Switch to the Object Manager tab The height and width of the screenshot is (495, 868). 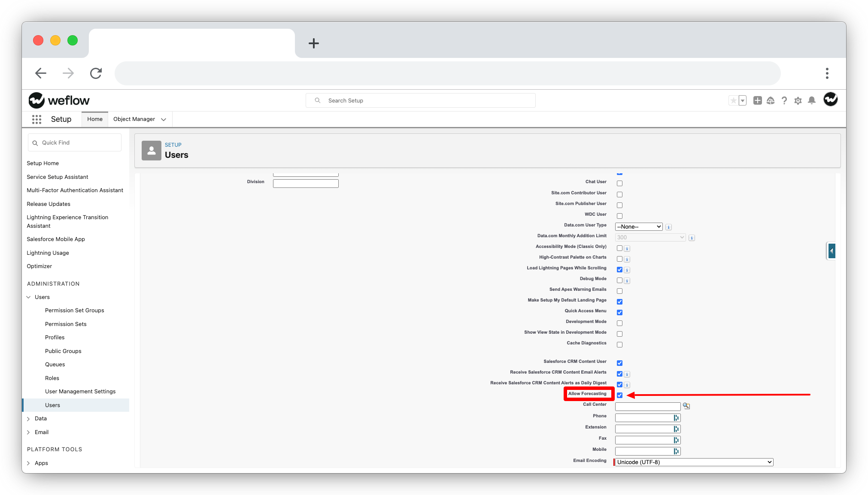point(134,119)
